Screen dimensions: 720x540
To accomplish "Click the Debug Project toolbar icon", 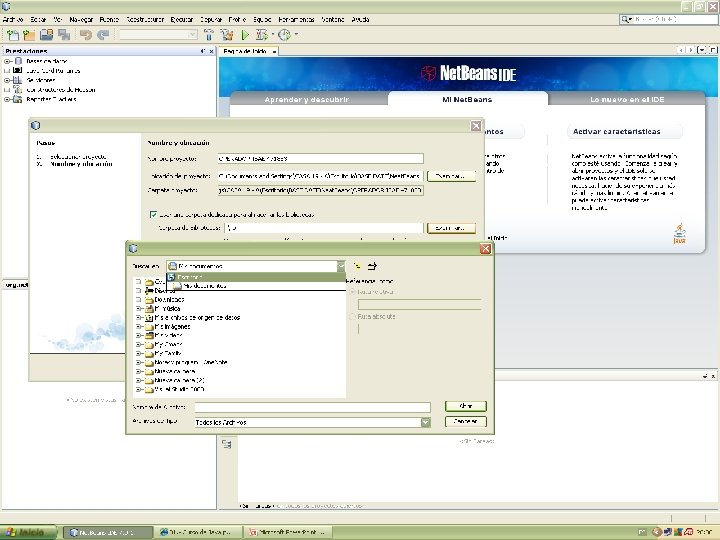I will 262,35.
